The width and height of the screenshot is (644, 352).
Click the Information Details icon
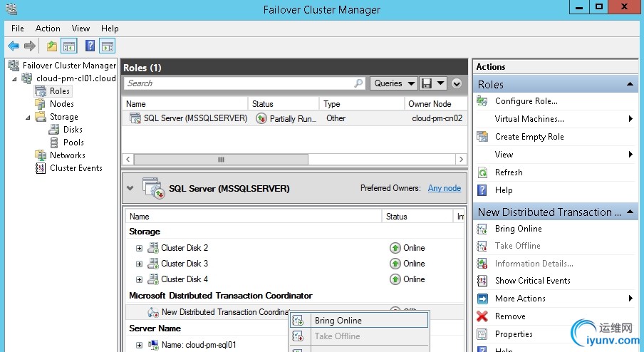click(x=482, y=263)
